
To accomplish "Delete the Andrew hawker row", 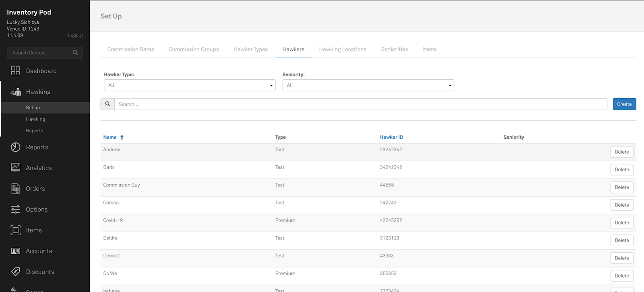I will coord(621,152).
